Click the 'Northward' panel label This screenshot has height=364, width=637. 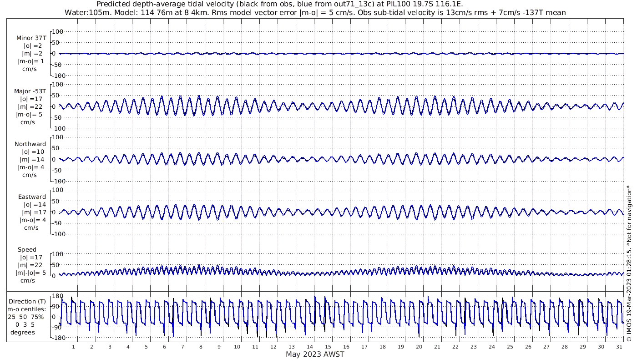click(x=30, y=144)
